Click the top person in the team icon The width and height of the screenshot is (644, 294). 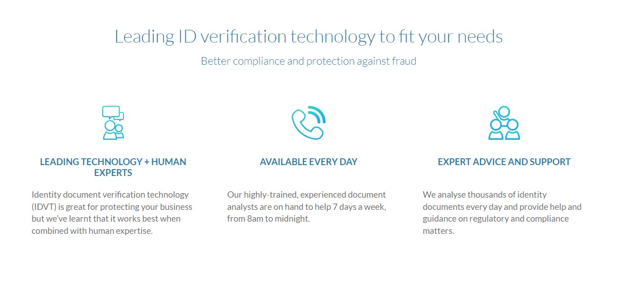pos(504,112)
